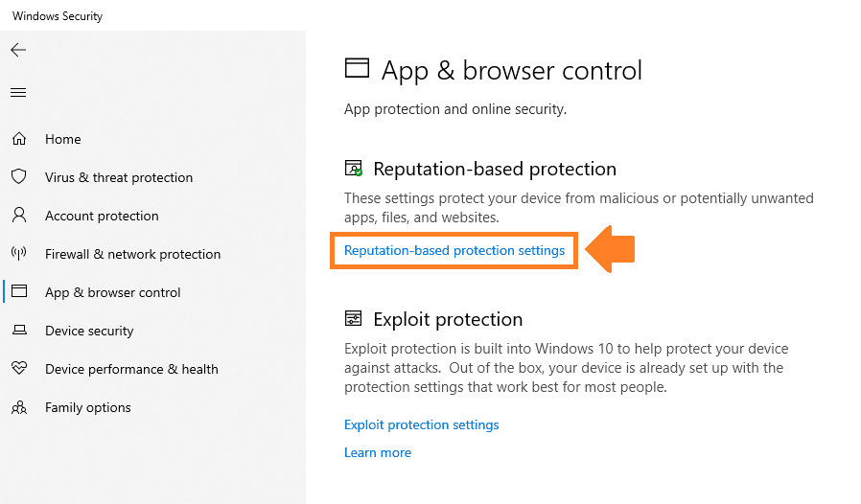Click the Home house icon
861x504 pixels.
click(x=19, y=138)
